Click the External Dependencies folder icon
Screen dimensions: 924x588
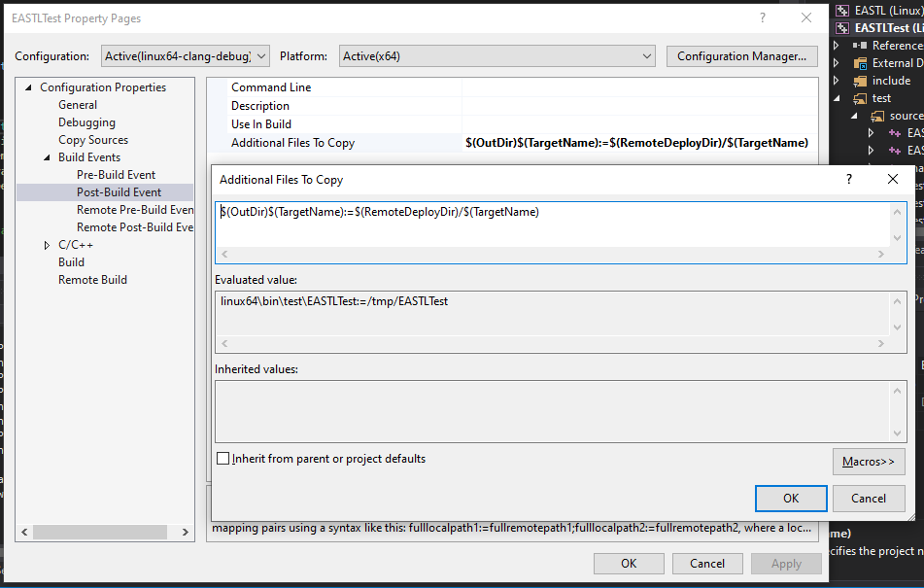tap(863, 62)
